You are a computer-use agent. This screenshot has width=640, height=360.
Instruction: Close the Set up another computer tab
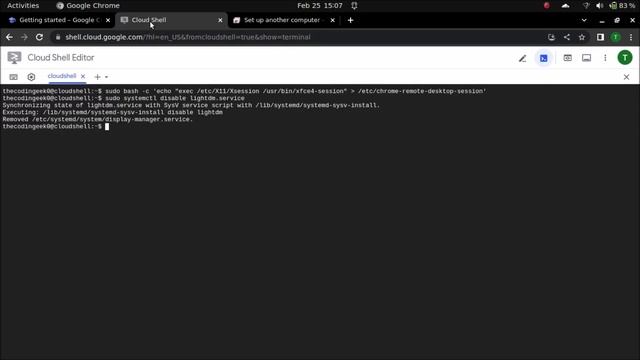tap(333, 20)
